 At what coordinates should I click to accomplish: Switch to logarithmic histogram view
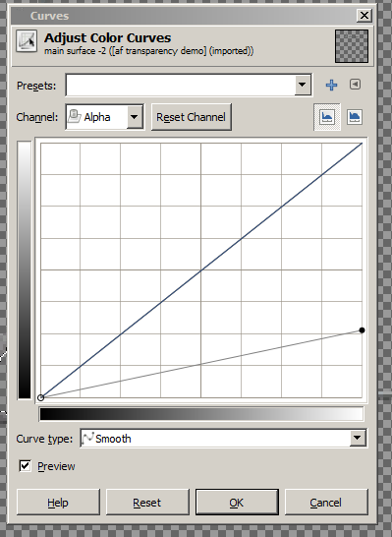(x=355, y=117)
